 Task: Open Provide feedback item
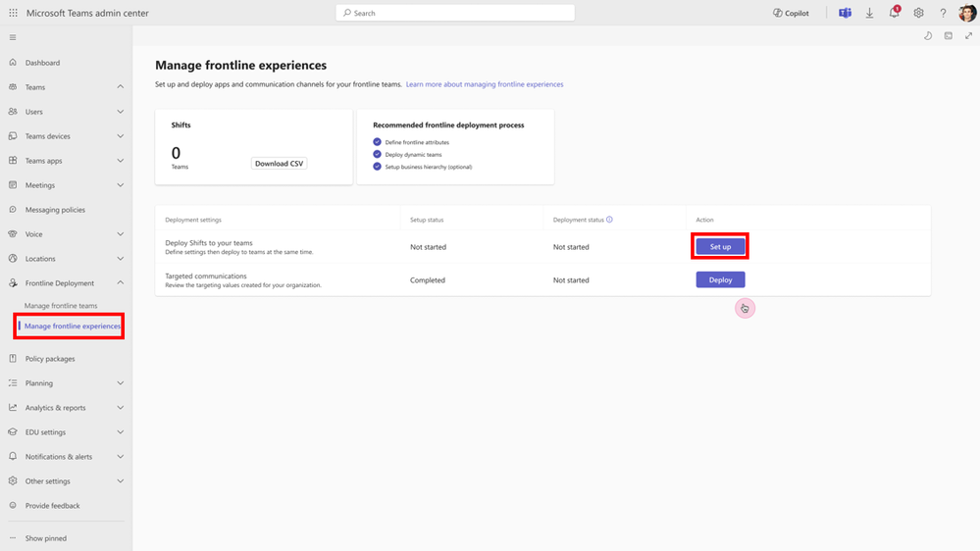pos(53,505)
